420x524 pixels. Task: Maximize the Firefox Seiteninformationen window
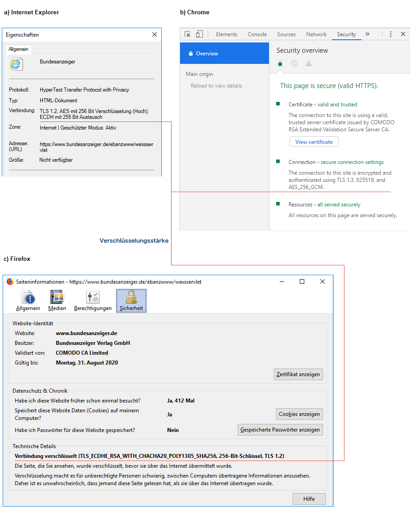(x=302, y=281)
